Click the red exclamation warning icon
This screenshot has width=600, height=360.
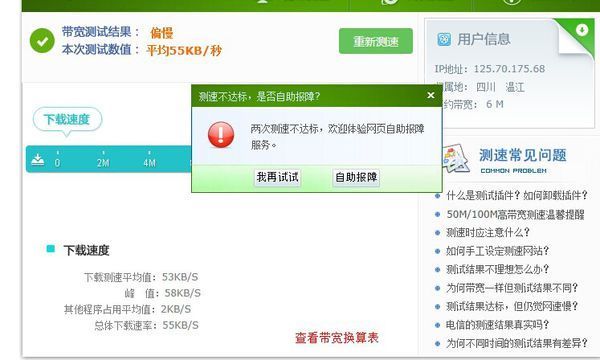(x=221, y=135)
